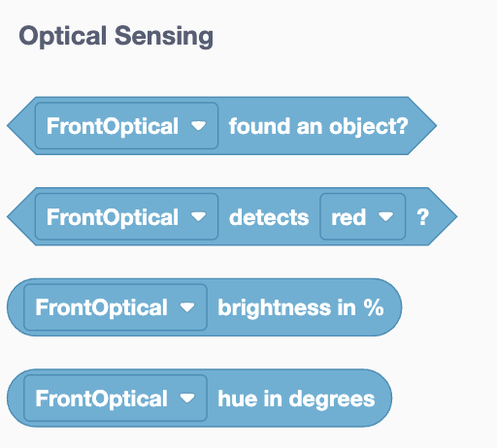The height and width of the screenshot is (448, 497).
Task: Click the Optical Sensing category heading
Action: (x=116, y=36)
